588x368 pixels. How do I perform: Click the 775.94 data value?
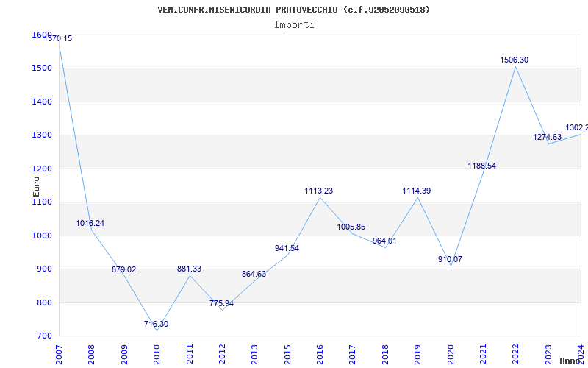(x=221, y=303)
